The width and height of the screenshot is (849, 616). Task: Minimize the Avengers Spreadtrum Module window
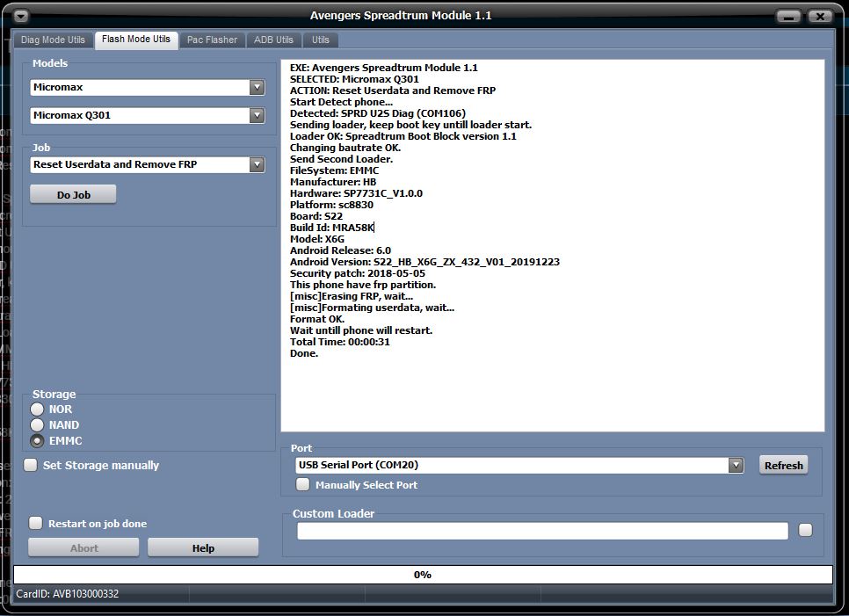[x=789, y=17]
